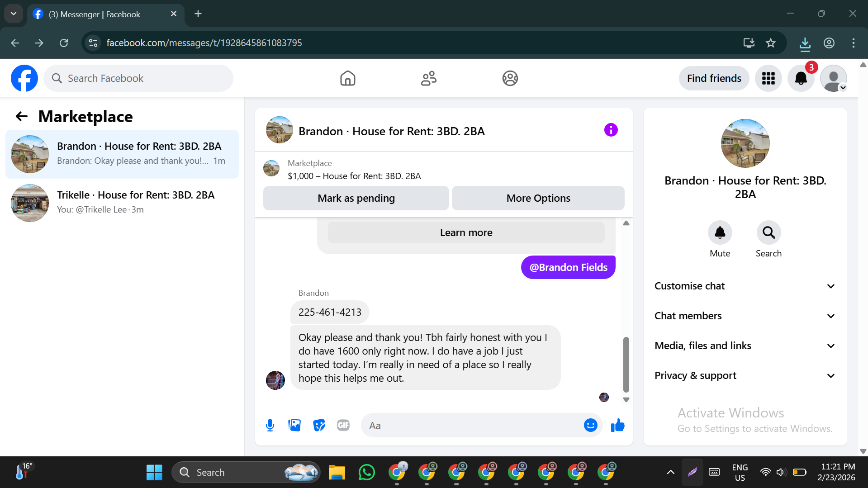Mute the conversation bell icon
Screen dimensions: 868x488
click(720, 232)
